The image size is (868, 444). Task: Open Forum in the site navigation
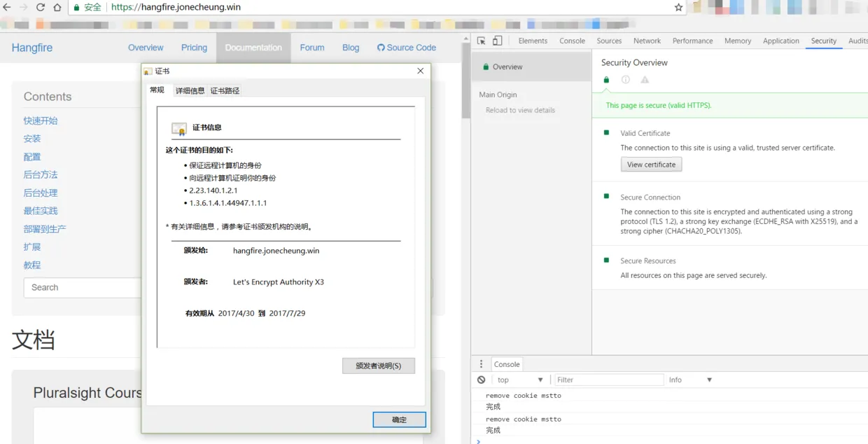tap(312, 48)
